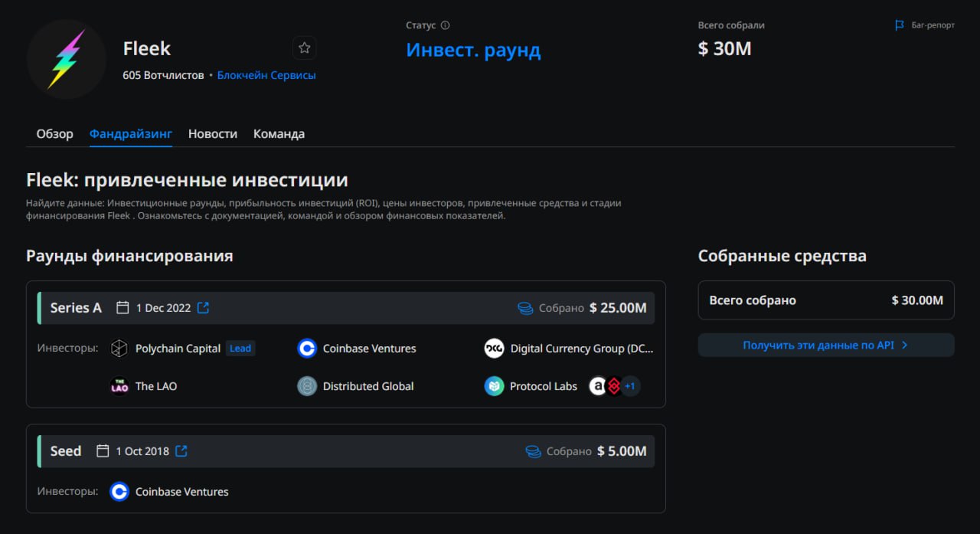Image resolution: width=980 pixels, height=534 pixels.
Task: Click the 605 Вотчлистов text
Action: [163, 75]
